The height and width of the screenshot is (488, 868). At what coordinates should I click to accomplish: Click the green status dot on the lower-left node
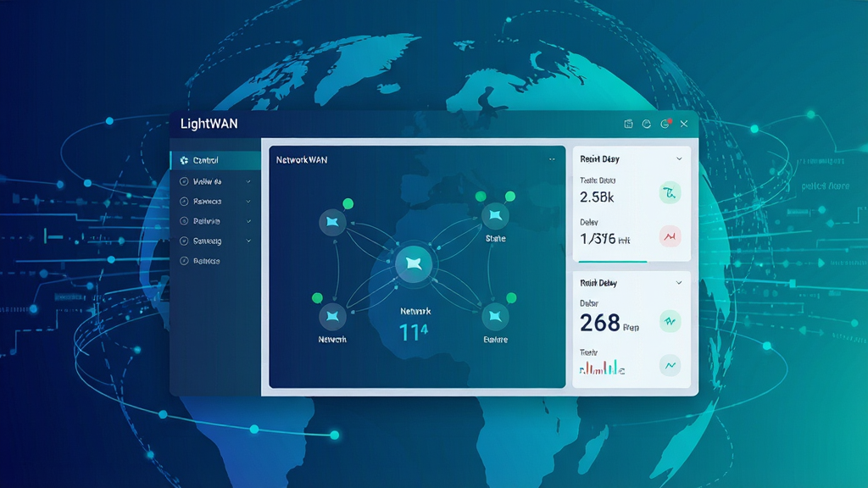point(317,298)
